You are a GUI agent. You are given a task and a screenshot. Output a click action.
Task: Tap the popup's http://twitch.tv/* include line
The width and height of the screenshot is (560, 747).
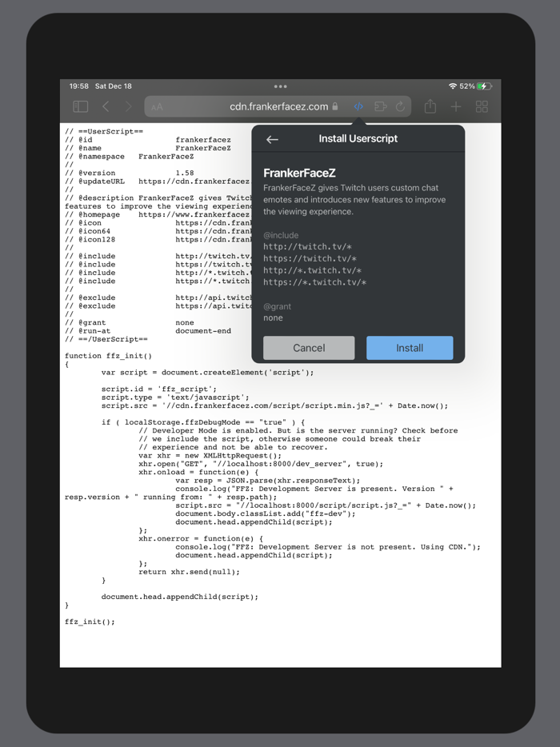click(x=307, y=247)
